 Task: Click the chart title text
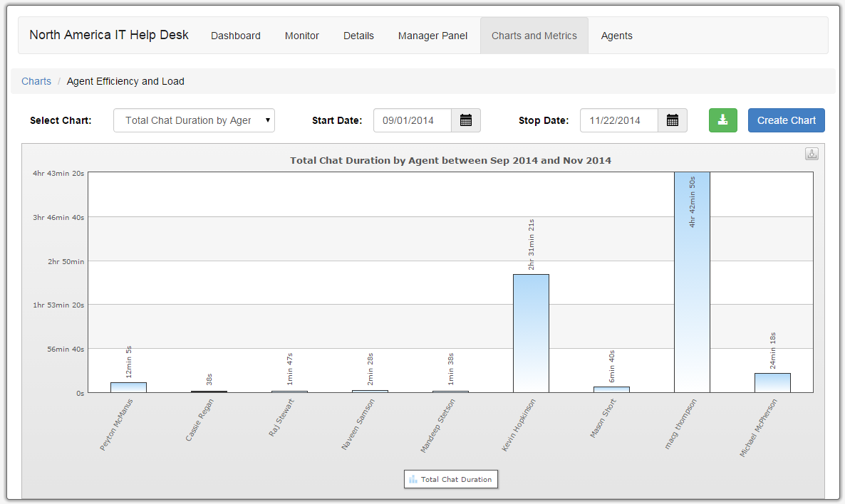[x=450, y=160]
